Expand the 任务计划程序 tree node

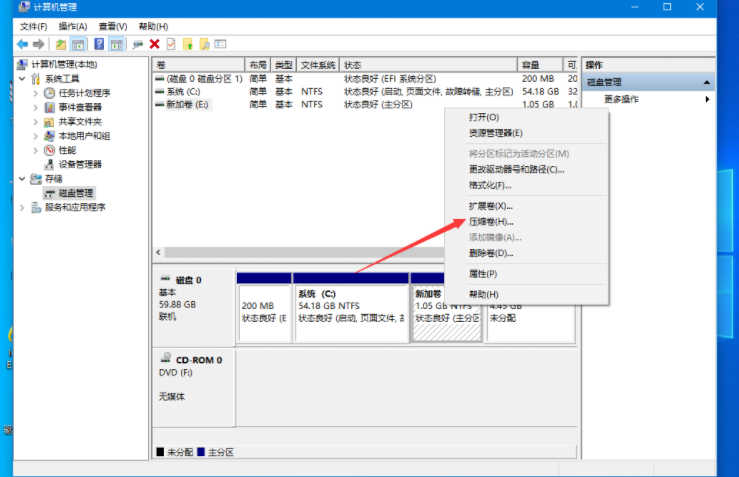pyautogui.click(x=37, y=93)
